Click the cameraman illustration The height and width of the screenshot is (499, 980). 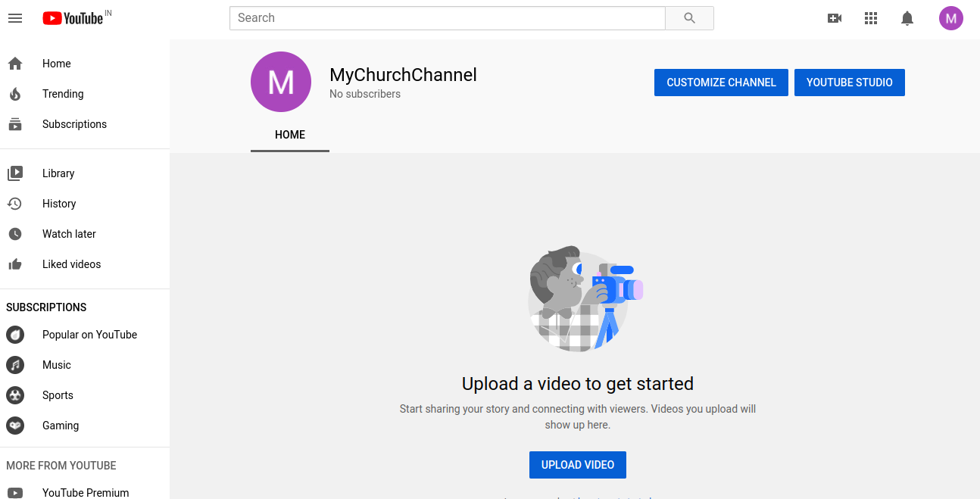click(x=585, y=298)
